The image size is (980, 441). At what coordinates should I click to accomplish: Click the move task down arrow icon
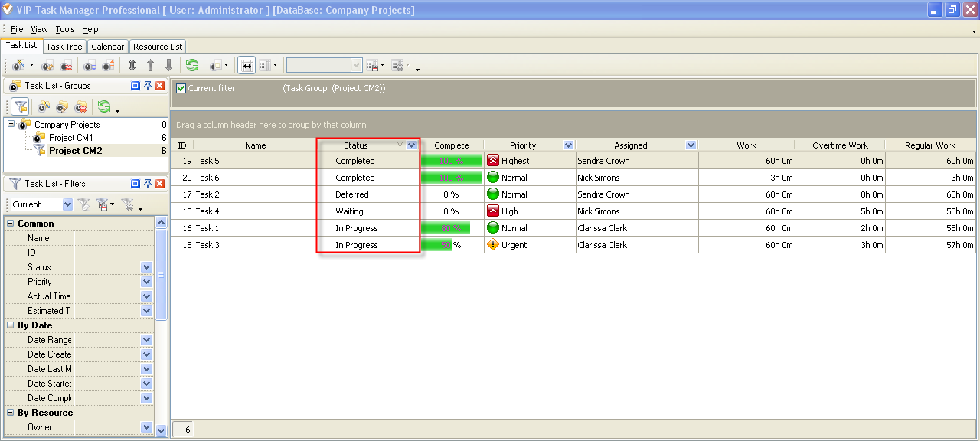(169, 66)
